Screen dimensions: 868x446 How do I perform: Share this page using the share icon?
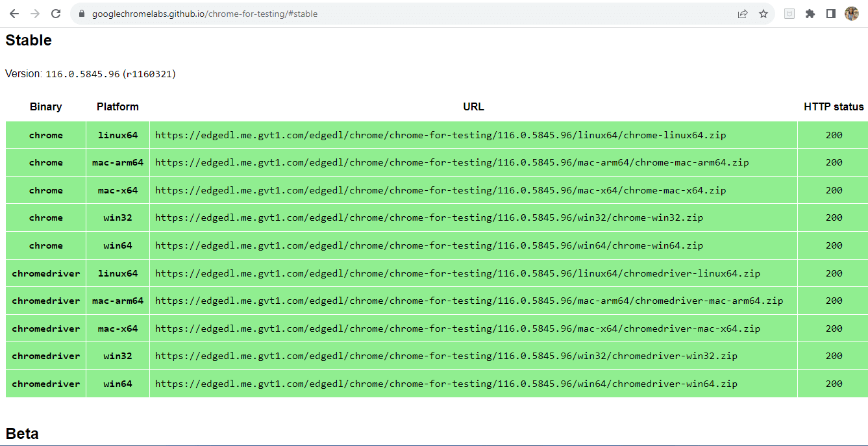[x=743, y=14]
